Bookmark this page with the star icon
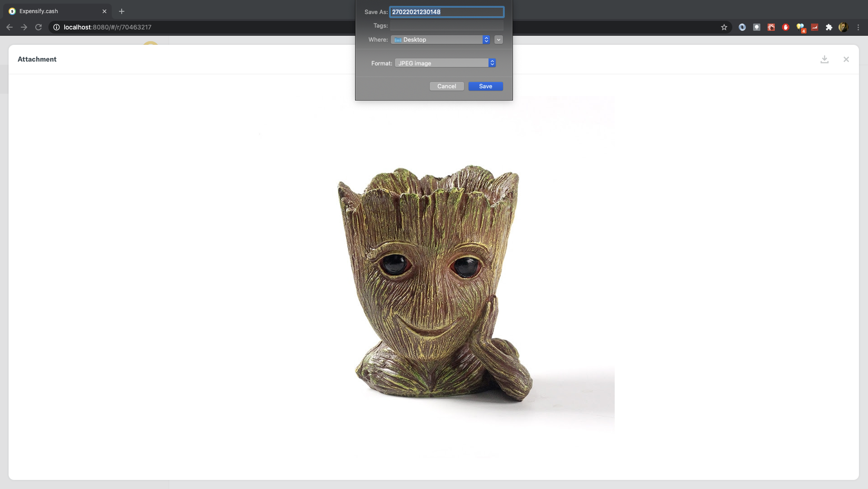The width and height of the screenshot is (868, 489). pyautogui.click(x=724, y=27)
